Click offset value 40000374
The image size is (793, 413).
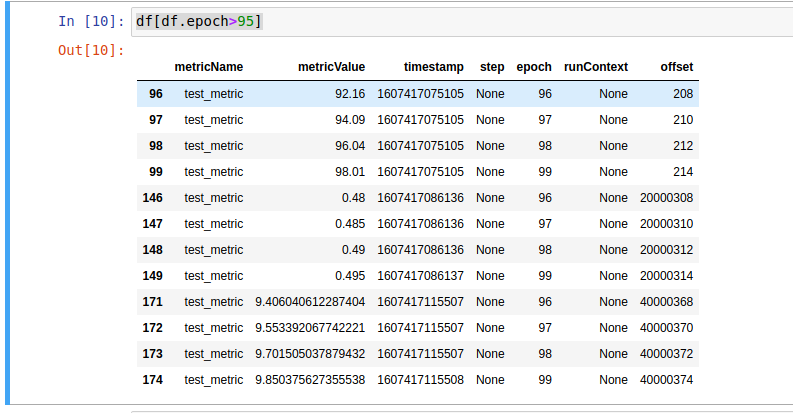click(667, 380)
